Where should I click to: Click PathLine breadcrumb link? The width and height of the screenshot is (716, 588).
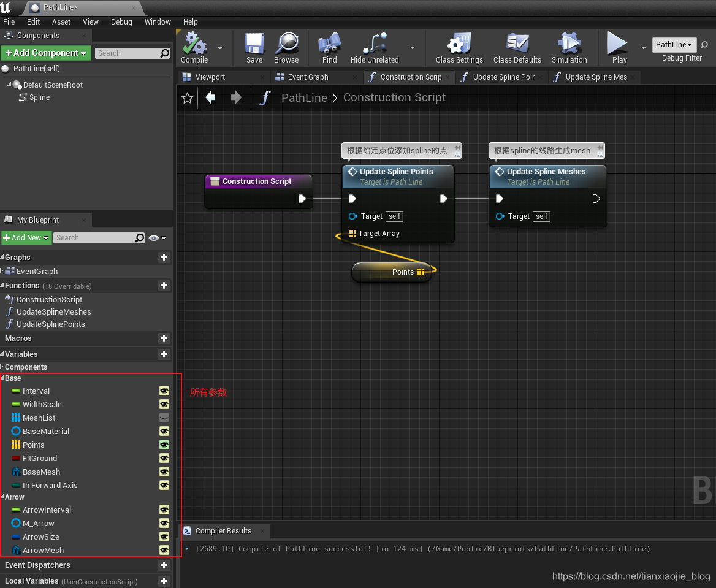click(304, 97)
